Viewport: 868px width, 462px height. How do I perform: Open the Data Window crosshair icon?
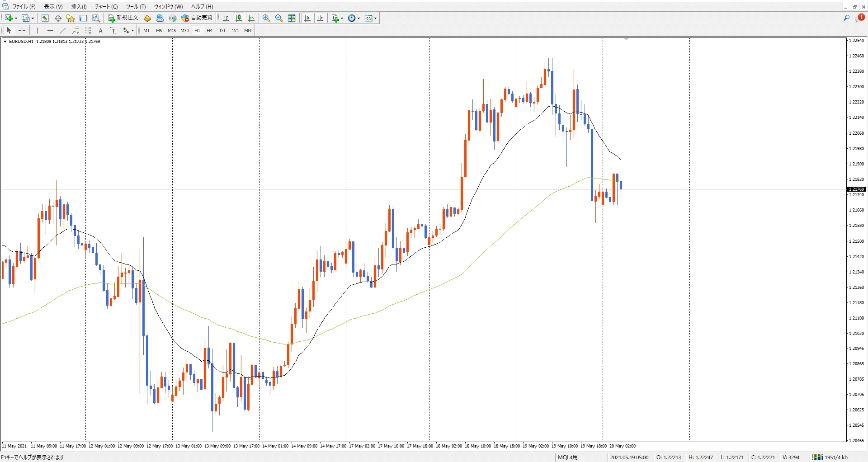click(58, 18)
